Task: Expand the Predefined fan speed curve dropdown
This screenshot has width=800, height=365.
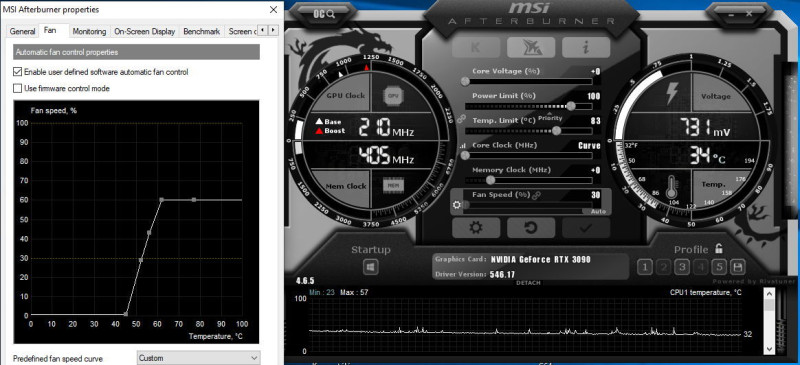Action: [x=198, y=358]
